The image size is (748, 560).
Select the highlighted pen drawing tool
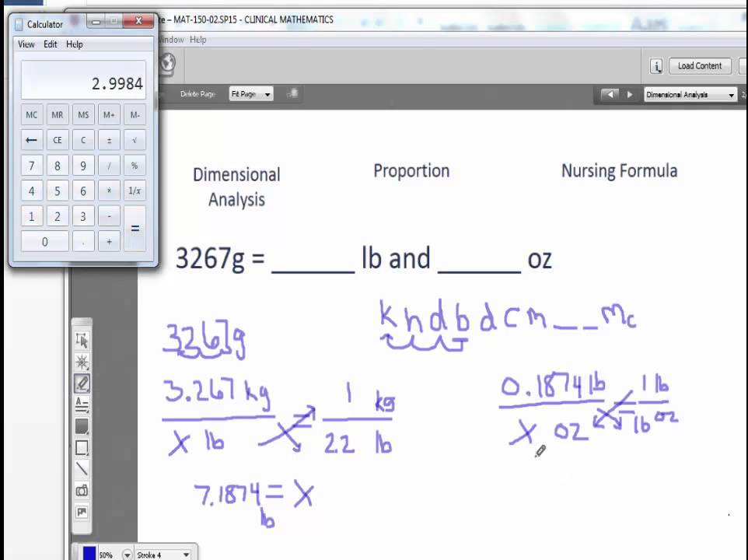[x=82, y=383]
